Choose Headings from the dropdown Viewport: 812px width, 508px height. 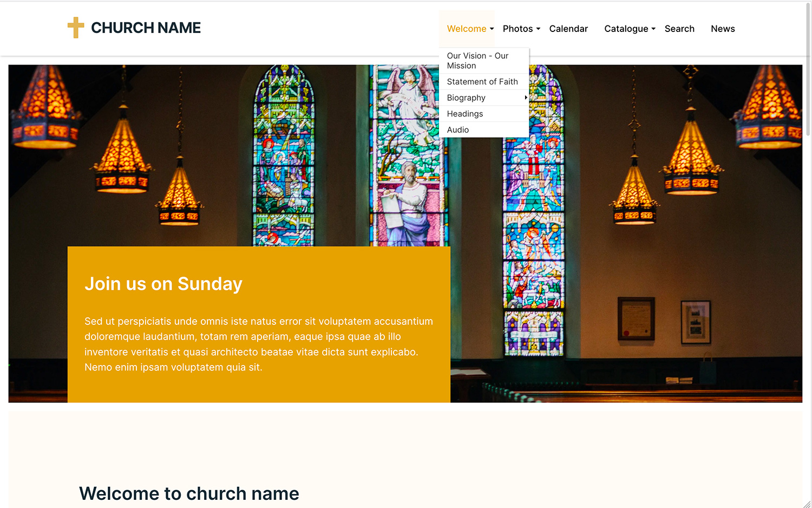point(484,114)
